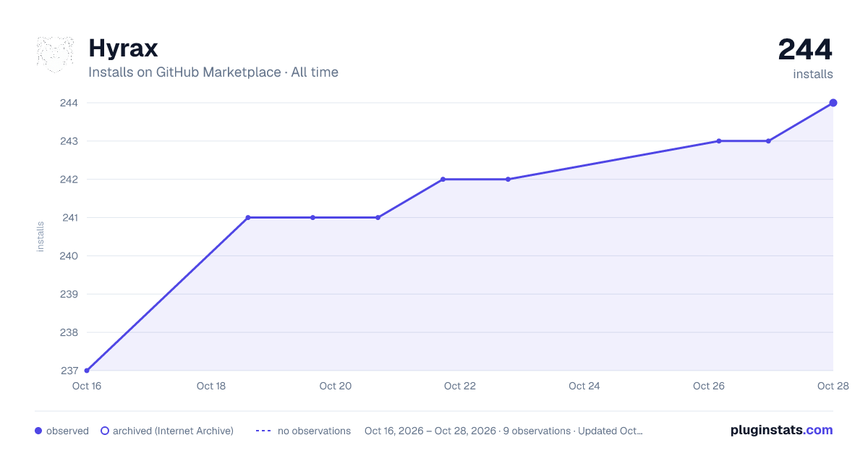Viewport: 868px width, 456px height.
Task: Click the Oct 28 x-axis label
Action: (x=832, y=386)
